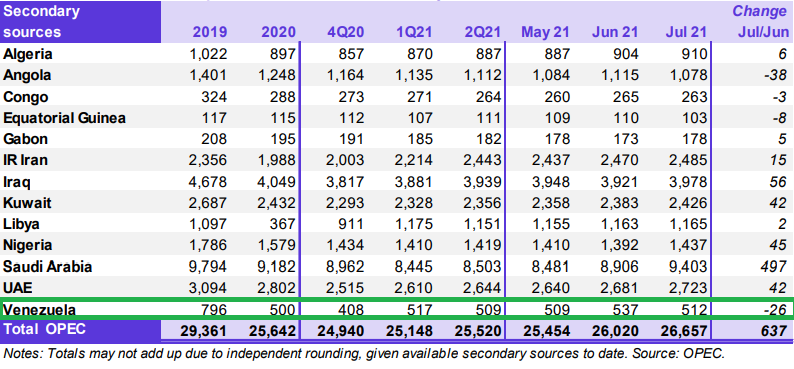Click the May 21 column header

[x=545, y=32]
